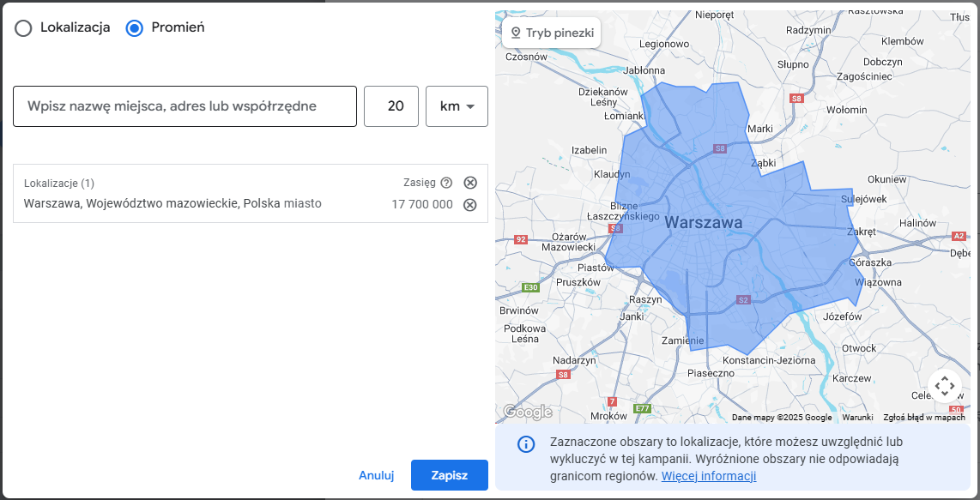980x500 pixels.
Task: Click Zgłoś błąd w mapach link
Action: 925,418
